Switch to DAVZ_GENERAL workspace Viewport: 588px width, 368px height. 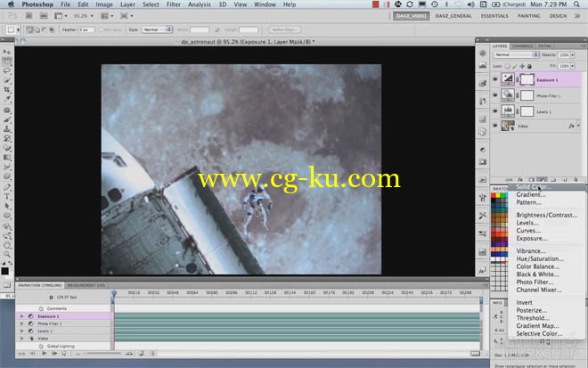coord(453,16)
